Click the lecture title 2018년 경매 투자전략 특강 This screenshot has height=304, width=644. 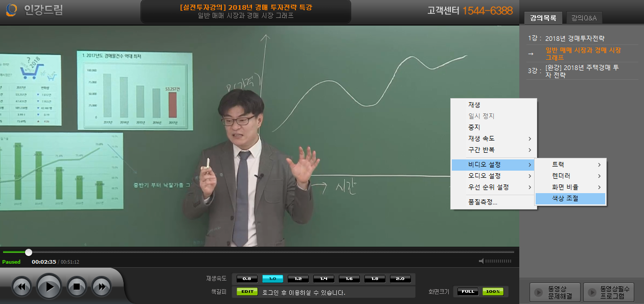click(246, 7)
